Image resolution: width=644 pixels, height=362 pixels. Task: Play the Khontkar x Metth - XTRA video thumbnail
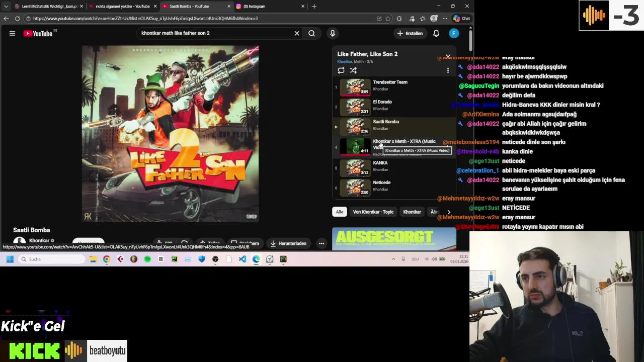[355, 146]
